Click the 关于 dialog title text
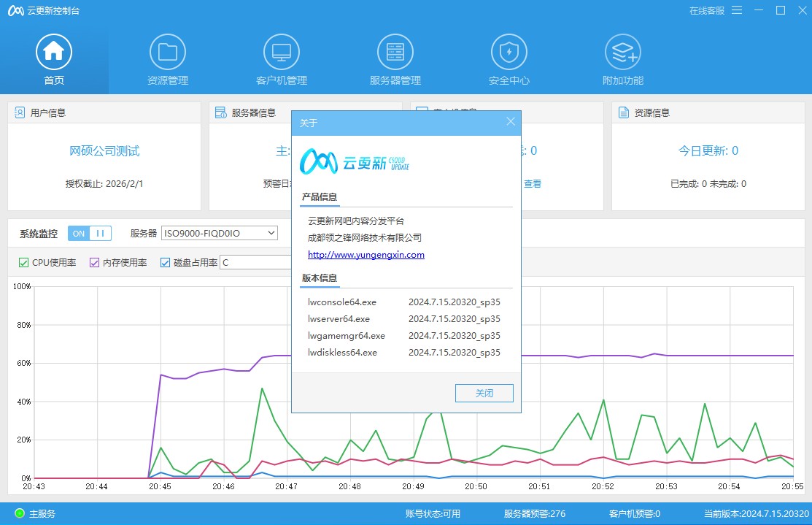Screen dimensions: 812x525 (x=308, y=123)
